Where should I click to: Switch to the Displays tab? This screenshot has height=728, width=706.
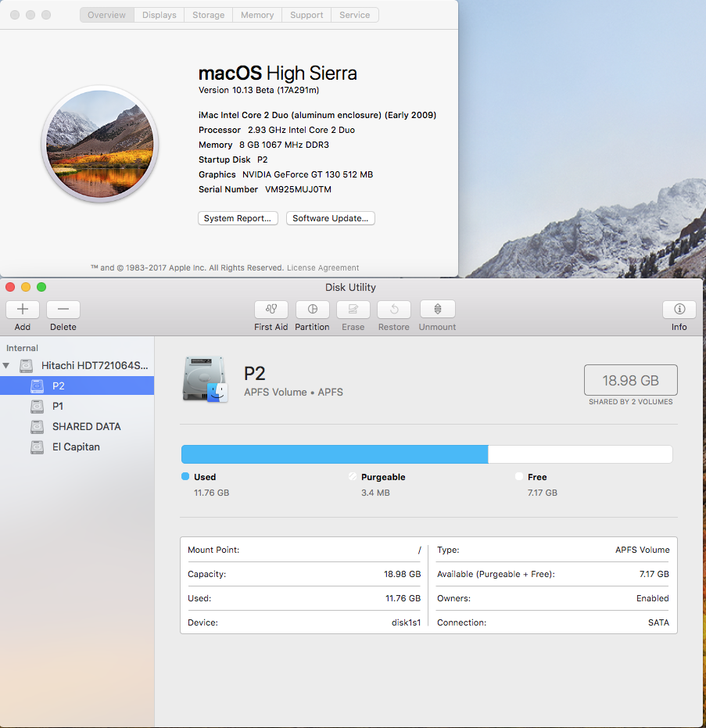159,15
